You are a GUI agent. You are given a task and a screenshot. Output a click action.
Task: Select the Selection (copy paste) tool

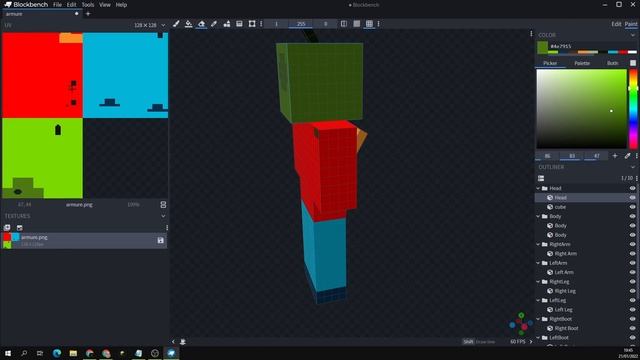(x=252, y=24)
